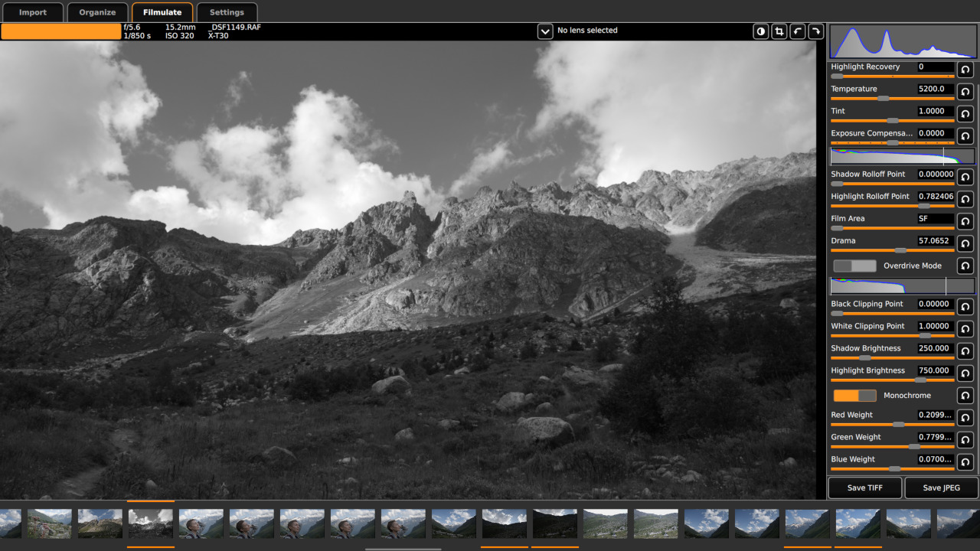Toggle the before/after contrast view icon
Viewport: 980px width, 551px height.
(x=761, y=31)
